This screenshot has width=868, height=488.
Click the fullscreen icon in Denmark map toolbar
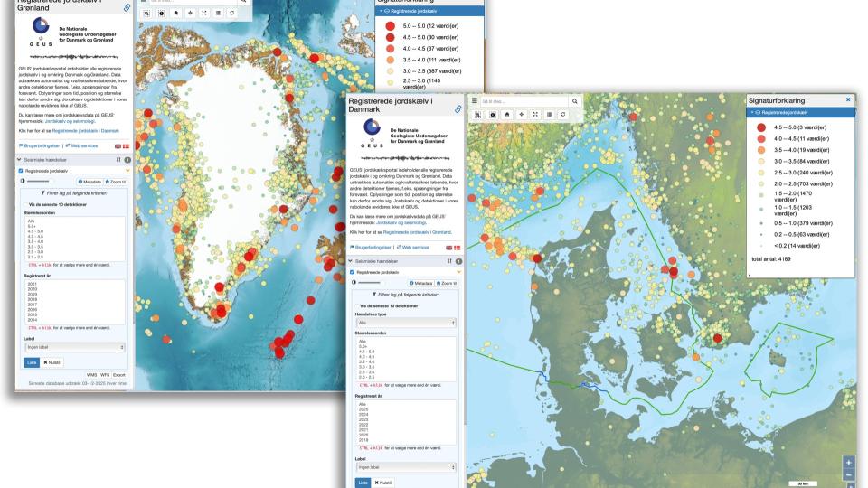pyautogui.click(x=537, y=115)
